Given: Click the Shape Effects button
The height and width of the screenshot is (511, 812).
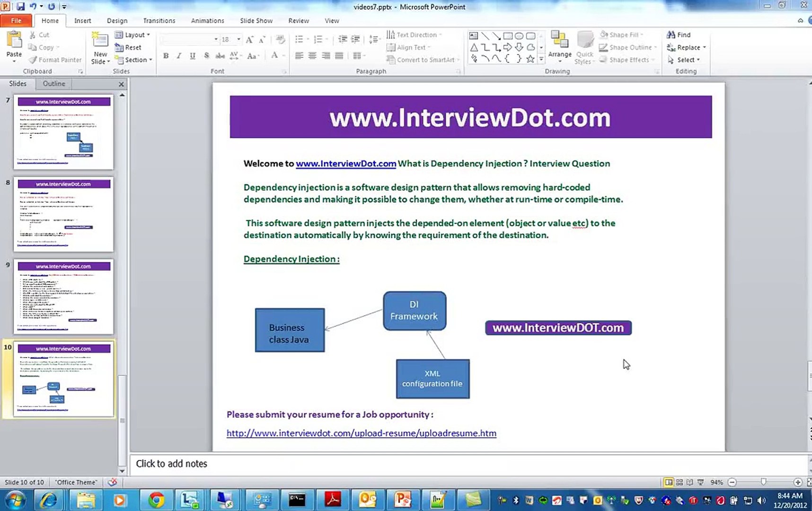Looking at the screenshot, I should click(627, 60).
